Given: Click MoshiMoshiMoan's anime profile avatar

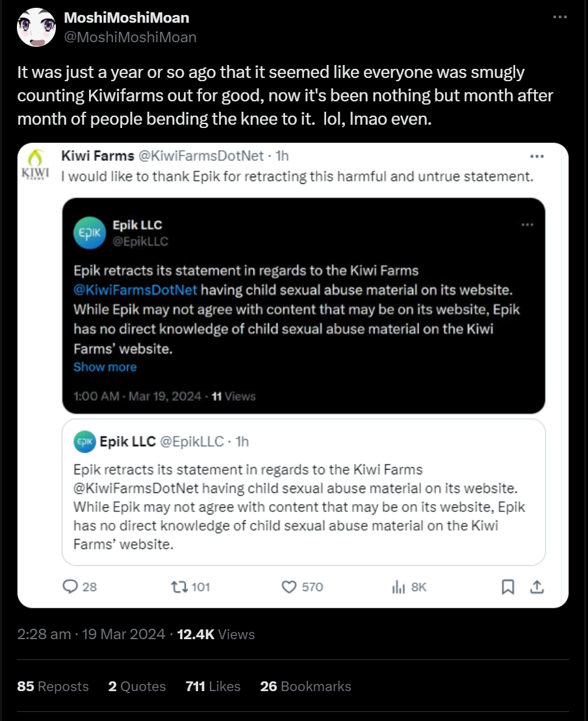Looking at the screenshot, I should point(36,27).
